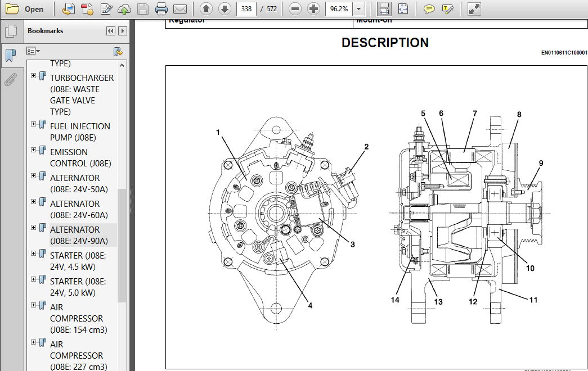Expand the AIR COMPRESSOR 154 cm3 bookmark
Image resolution: width=588 pixels, height=371 pixels.
click(33, 305)
